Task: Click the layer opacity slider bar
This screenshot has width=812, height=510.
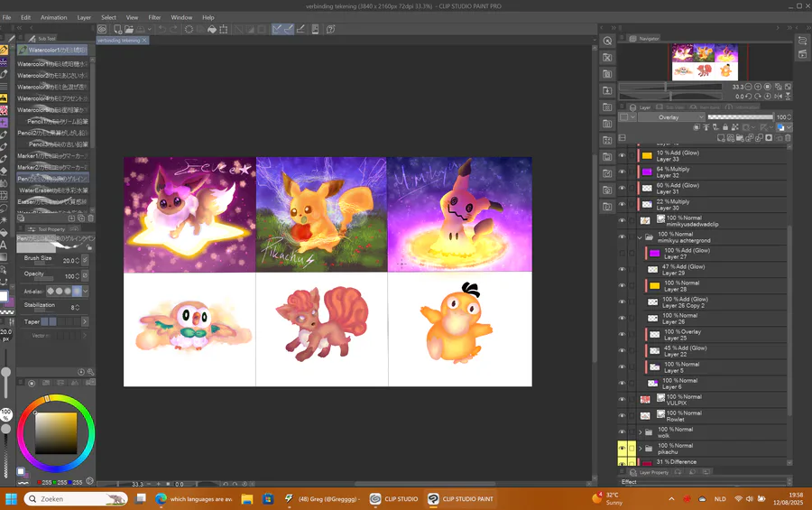Action: click(x=741, y=117)
